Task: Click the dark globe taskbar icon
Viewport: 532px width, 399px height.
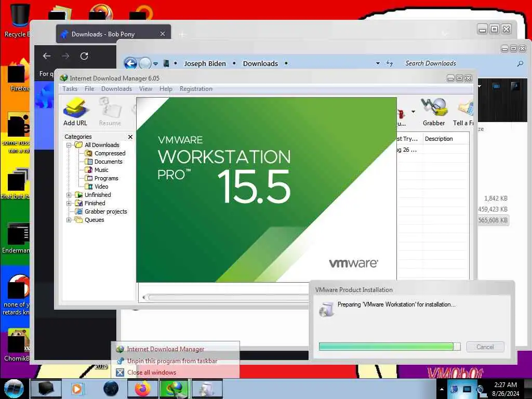Action: [111, 389]
